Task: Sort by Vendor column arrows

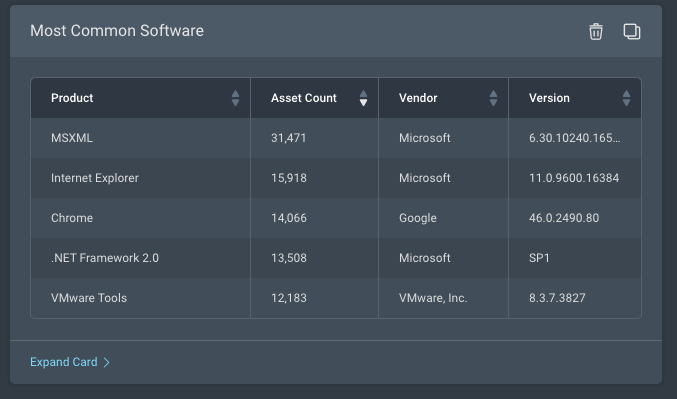Action: (x=493, y=98)
